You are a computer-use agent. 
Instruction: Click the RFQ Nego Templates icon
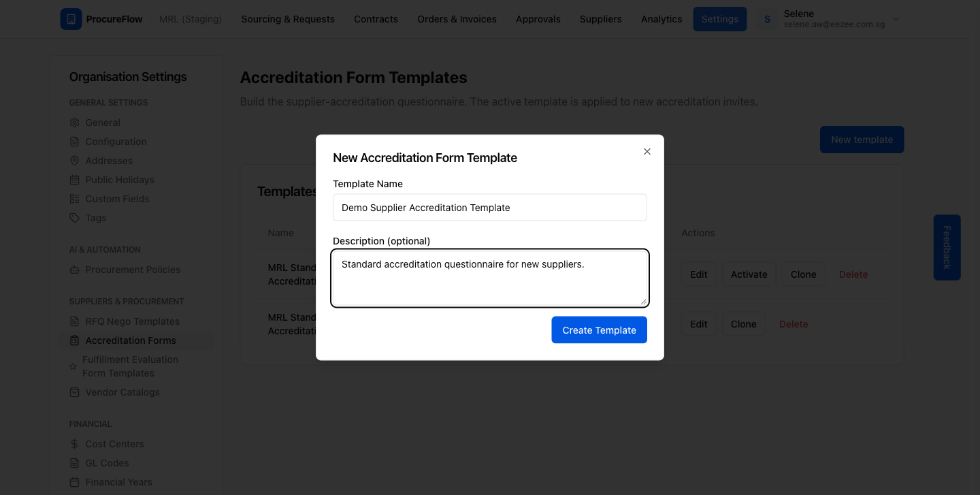(x=74, y=321)
